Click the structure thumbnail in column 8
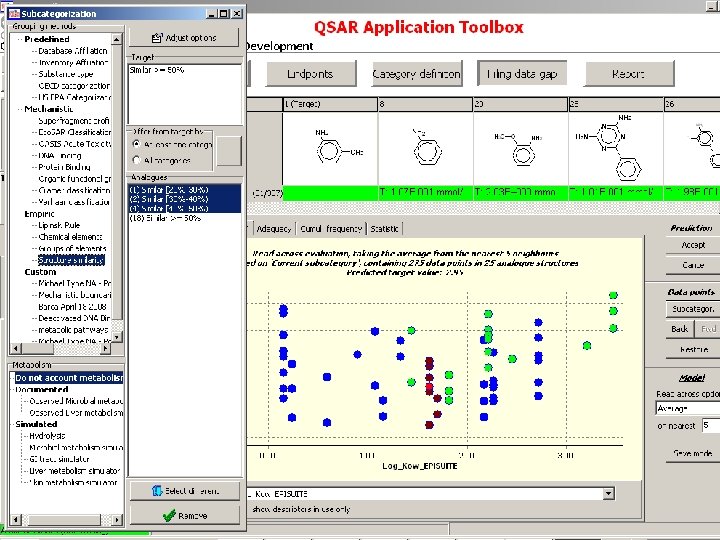The height and width of the screenshot is (540, 720). click(x=426, y=148)
